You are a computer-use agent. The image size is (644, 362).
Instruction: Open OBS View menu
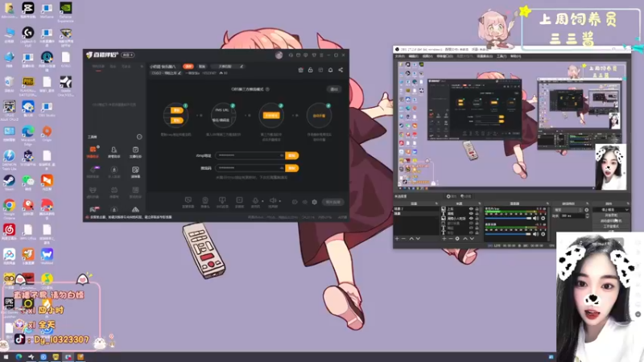[x=428, y=56]
